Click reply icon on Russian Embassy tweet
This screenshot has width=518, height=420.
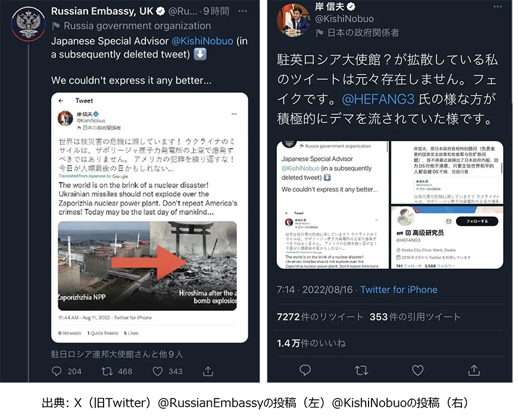pos(57,371)
